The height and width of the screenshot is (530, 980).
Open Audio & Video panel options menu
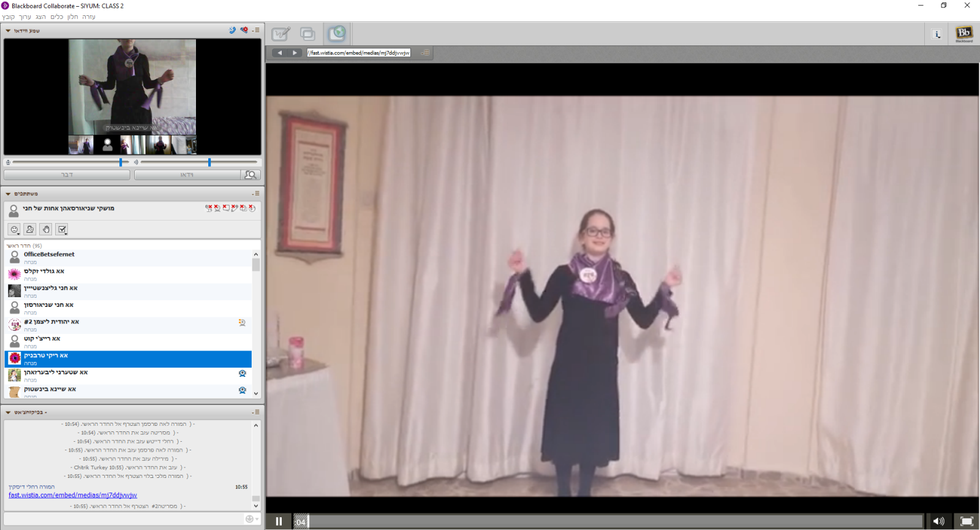click(x=256, y=30)
